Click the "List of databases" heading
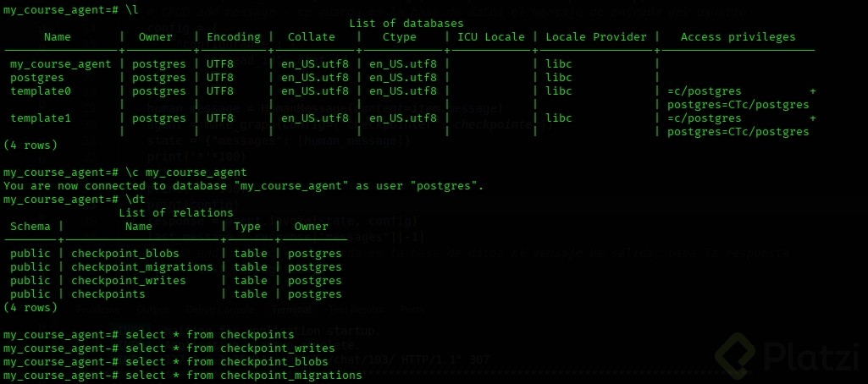The height and width of the screenshot is (384, 868). pyautogui.click(x=406, y=23)
